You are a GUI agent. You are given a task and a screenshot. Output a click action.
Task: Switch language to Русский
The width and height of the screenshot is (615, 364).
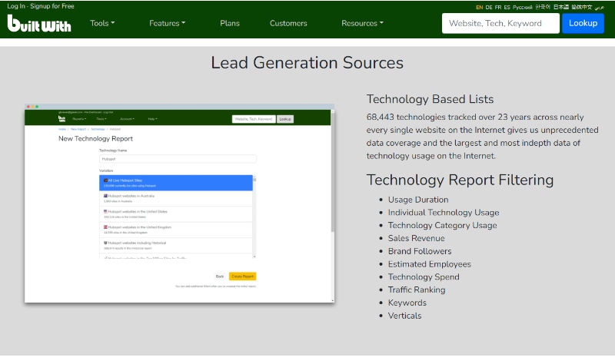coord(522,7)
